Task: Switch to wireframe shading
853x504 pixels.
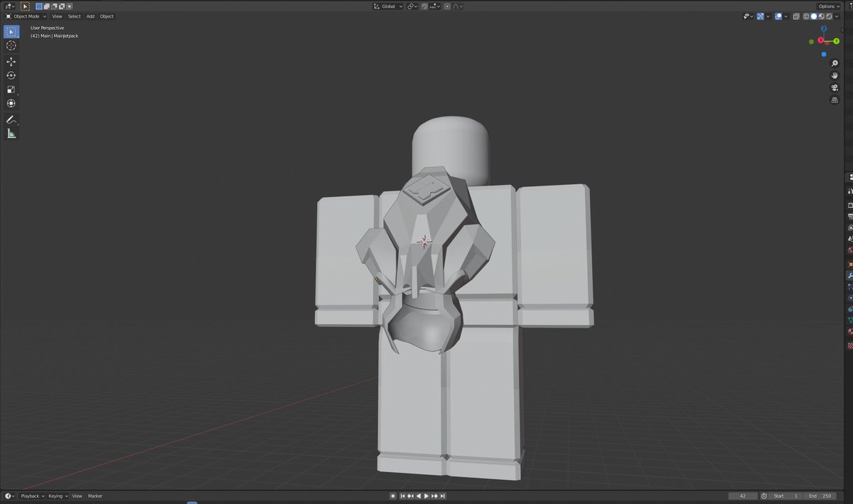Action: pyautogui.click(x=806, y=16)
